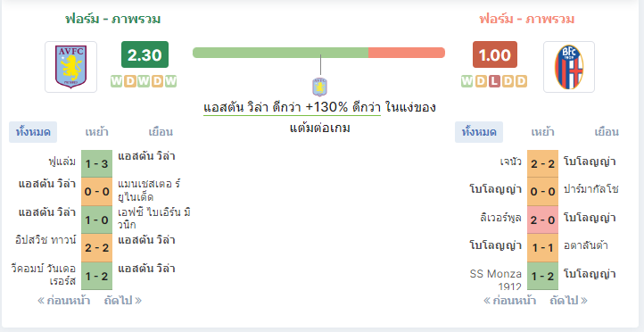Click Bologna's 1.00 points rating badge

coord(495,54)
